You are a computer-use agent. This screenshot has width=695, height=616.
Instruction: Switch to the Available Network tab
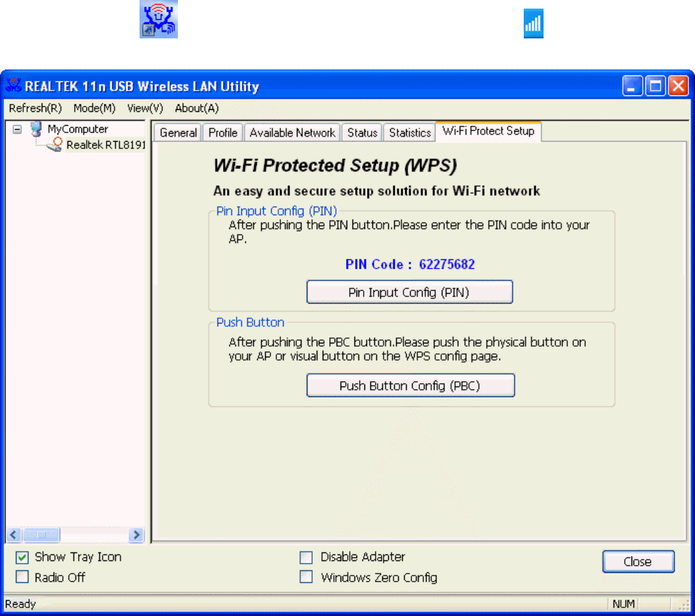(x=292, y=132)
